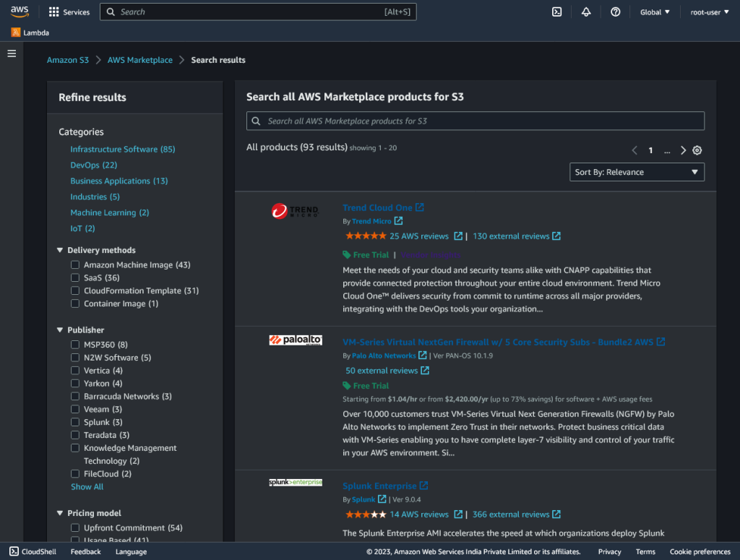This screenshot has width=740, height=560.
Task: Open the Privacy footer link
Action: coord(609,551)
